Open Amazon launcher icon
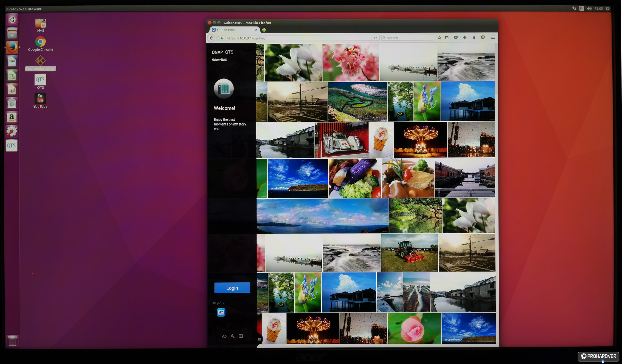 click(x=12, y=117)
